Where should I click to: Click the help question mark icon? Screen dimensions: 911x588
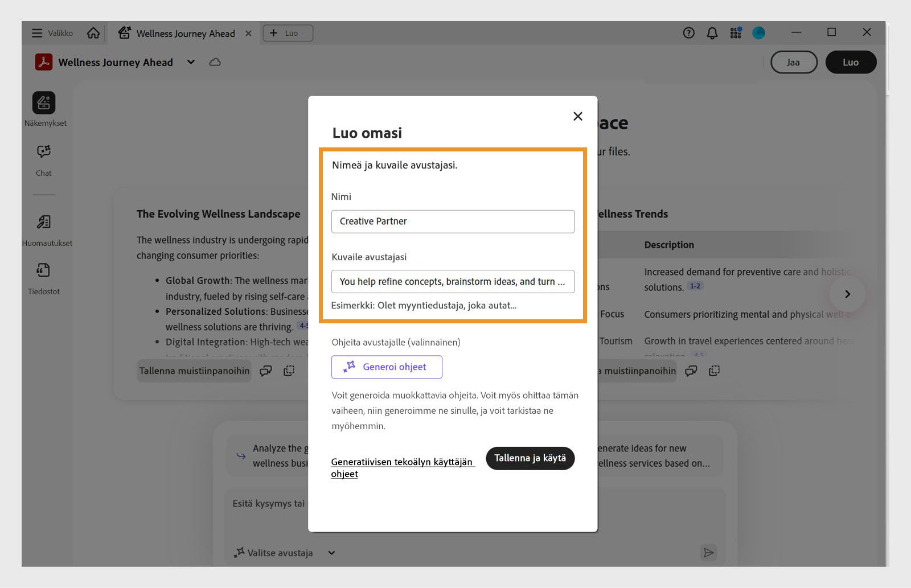[688, 33]
